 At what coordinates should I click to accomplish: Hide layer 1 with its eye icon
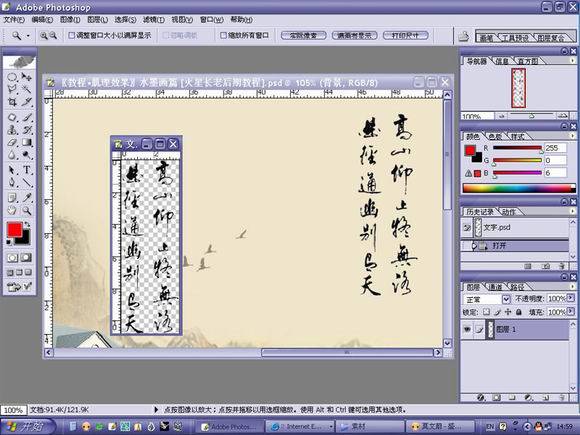(467, 329)
